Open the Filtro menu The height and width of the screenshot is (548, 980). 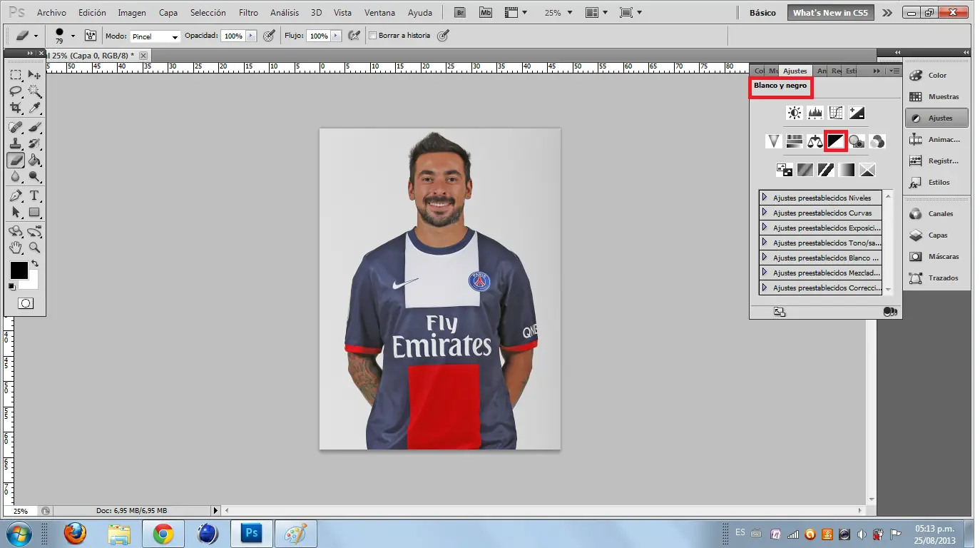249,13
